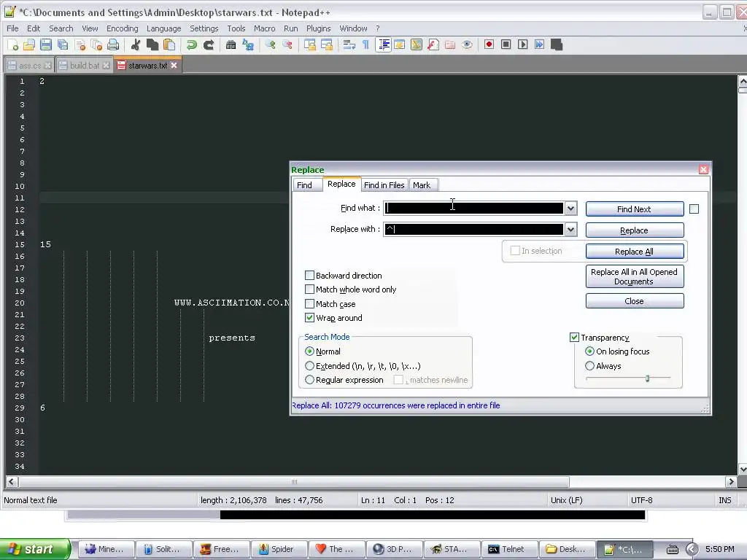Click the Find binoculars icon

[231, 44]
